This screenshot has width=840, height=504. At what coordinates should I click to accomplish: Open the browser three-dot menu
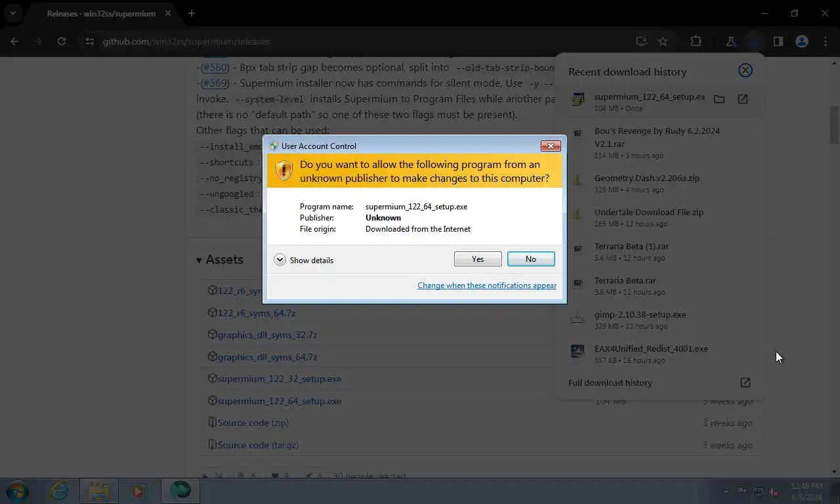click(825, 41)
